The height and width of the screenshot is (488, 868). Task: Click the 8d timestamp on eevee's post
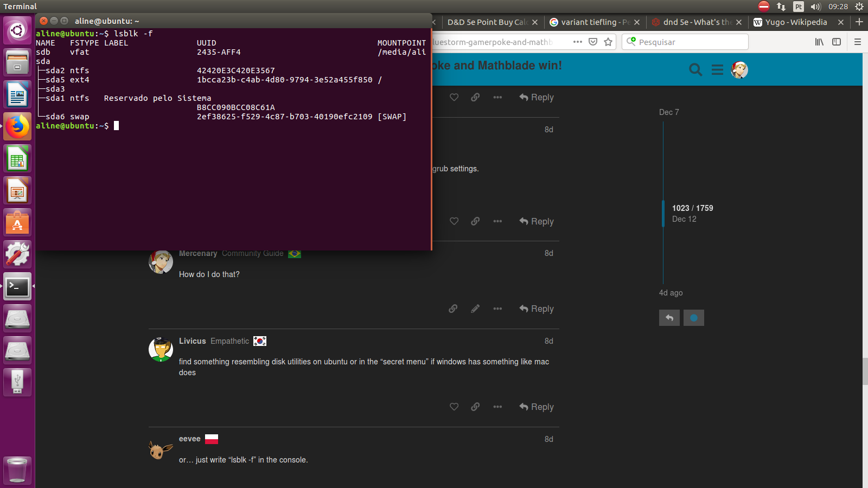tap(549, 439)
